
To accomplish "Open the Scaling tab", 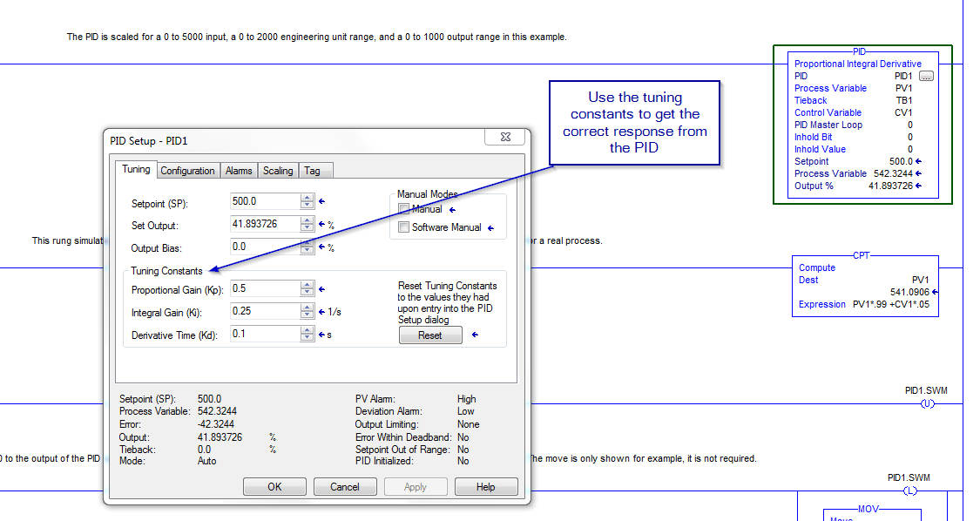I will pyautogui.click(x=278, y=171).
